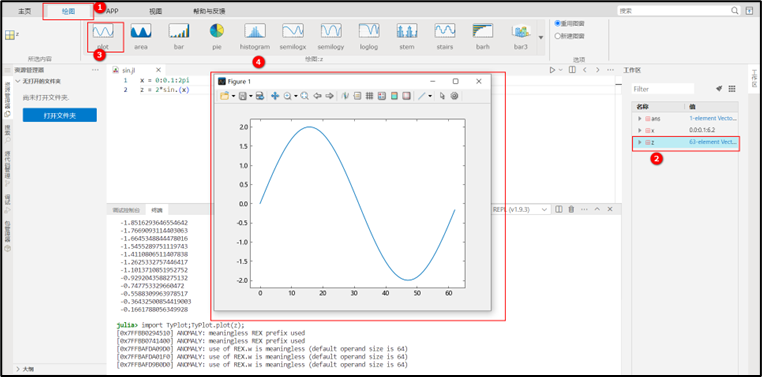Select the plot chart type in ribbon
Screen dimensions: 762x377
103,36
